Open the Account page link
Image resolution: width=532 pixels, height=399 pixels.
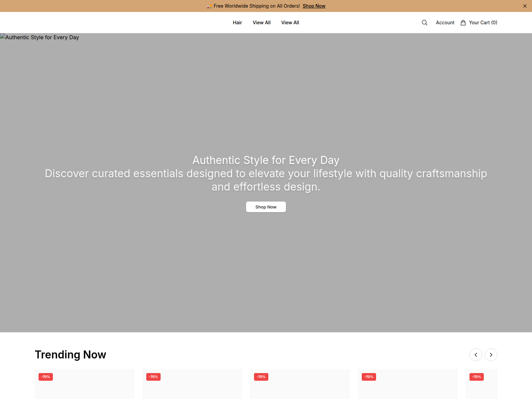(x=445, y=23)
